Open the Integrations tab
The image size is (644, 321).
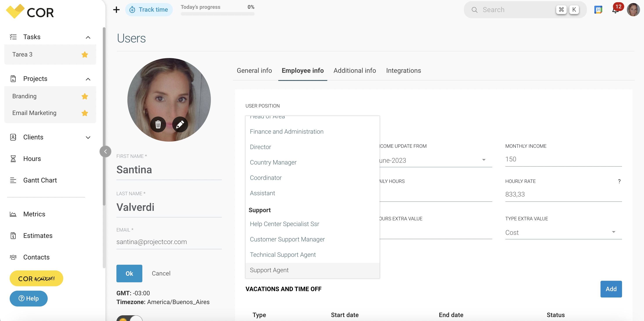pos(403,71)
